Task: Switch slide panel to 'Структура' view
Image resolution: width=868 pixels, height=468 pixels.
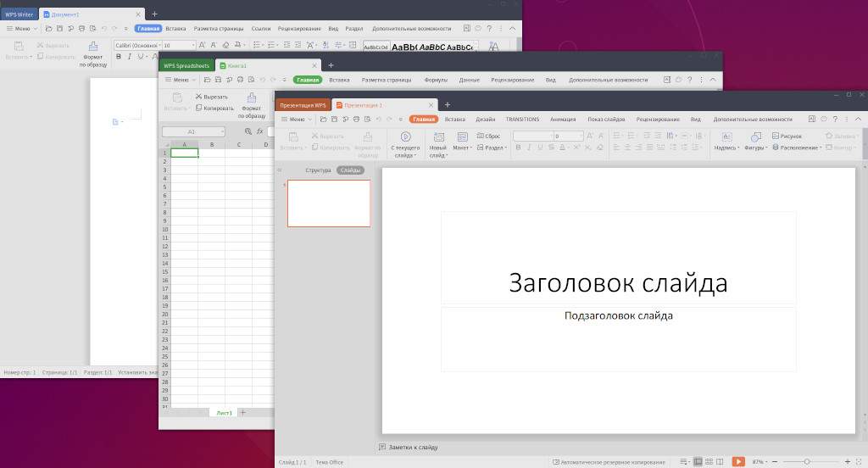Action: pos(318,170)
